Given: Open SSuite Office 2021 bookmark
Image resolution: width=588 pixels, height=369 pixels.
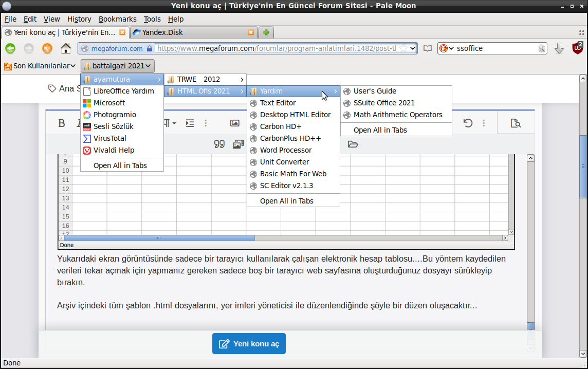Looking at the screenshot, I should click(396, 103).
